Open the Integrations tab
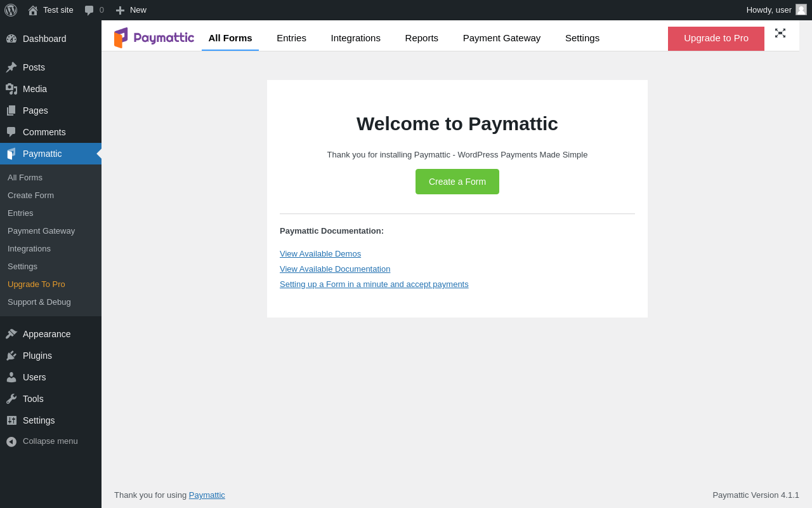 tap(356, 37)
